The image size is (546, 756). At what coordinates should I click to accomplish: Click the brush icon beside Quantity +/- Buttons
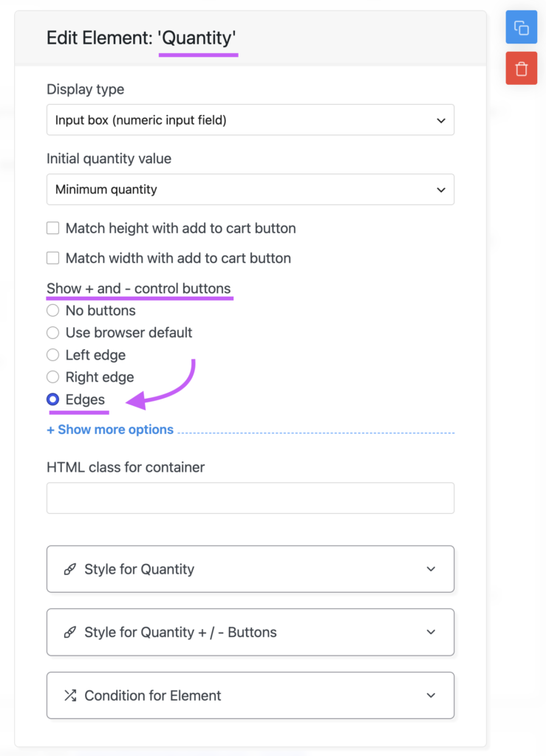click(70, 632)
